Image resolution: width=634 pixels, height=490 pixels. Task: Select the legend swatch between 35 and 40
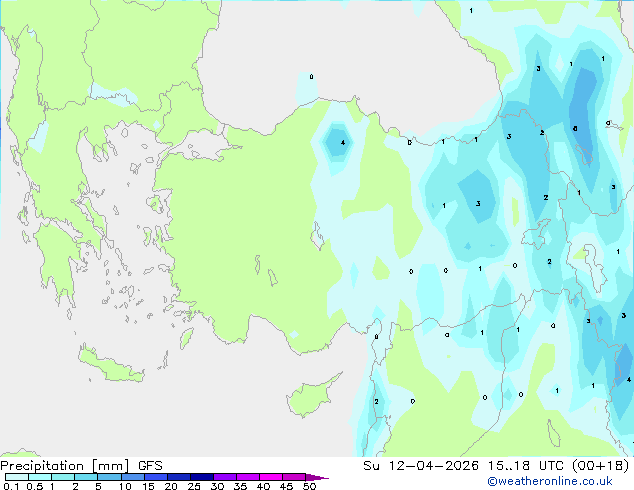pyautogui.click(x=248, y=477)
